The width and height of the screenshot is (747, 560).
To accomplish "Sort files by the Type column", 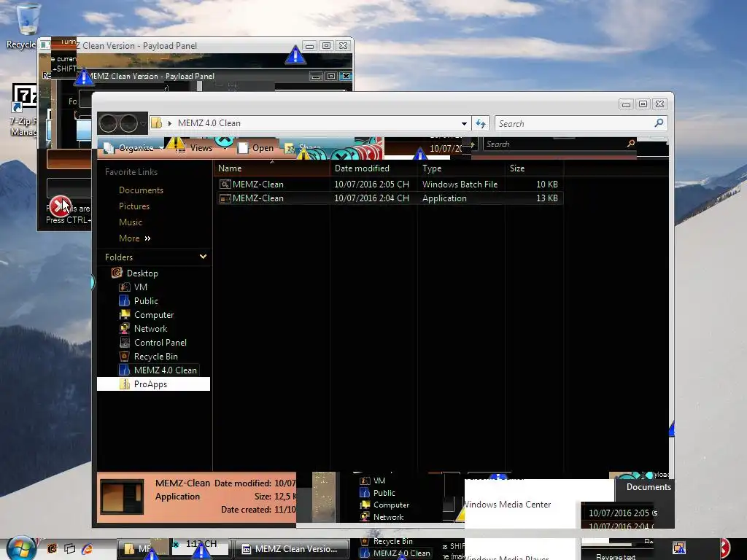I will tap(461, 168).
